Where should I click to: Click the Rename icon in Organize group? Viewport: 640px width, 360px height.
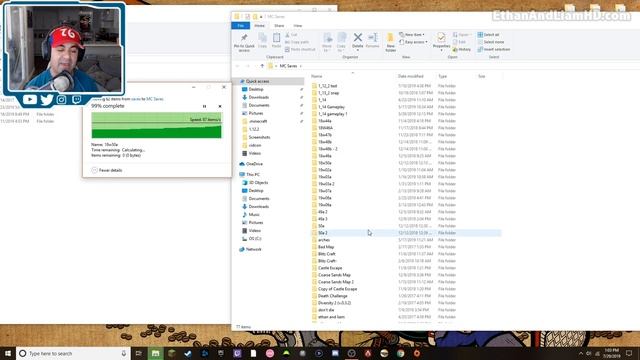(x=372, y=40)
